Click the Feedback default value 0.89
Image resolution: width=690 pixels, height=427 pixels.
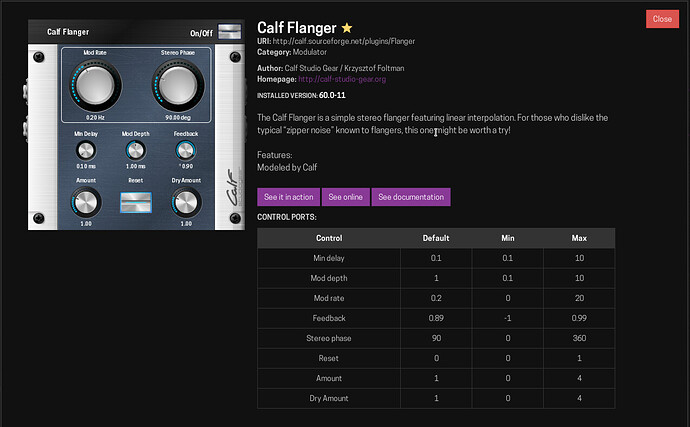coord(436,318)
